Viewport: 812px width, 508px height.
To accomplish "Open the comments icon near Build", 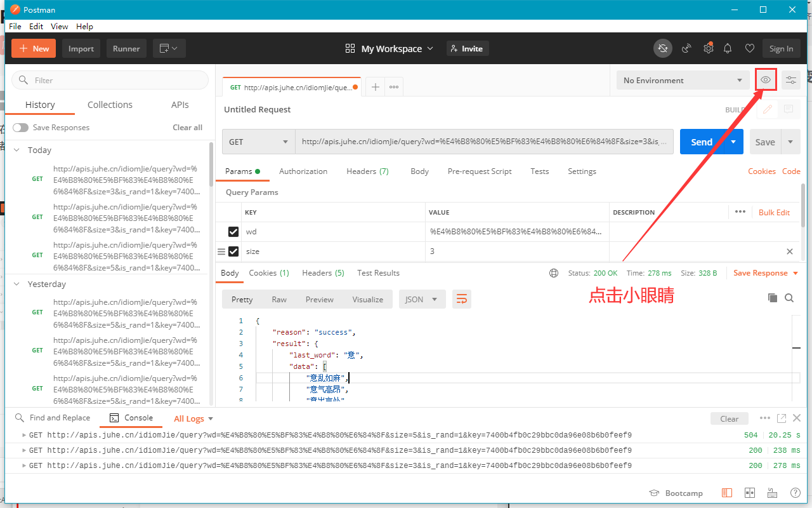I will click(789, 109).
